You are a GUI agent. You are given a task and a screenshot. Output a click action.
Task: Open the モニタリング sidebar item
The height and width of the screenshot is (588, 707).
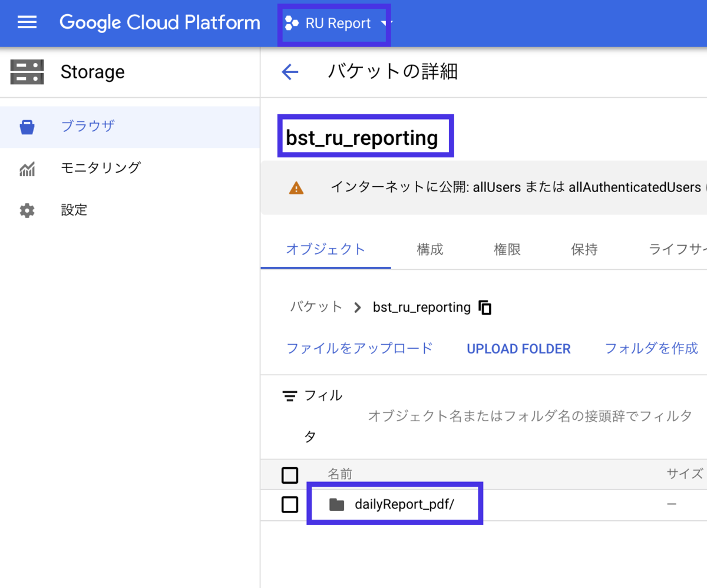pos(130,169)
